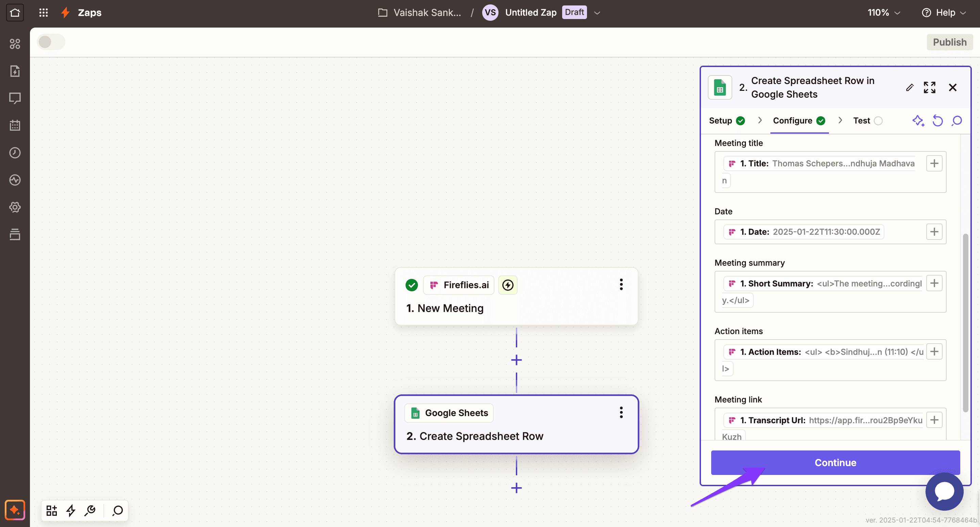This screenshot has width=980, height=527.
Task: Click the Zaps lightning bolt logo
Action: pyautogui.click(x=65, y=13)
